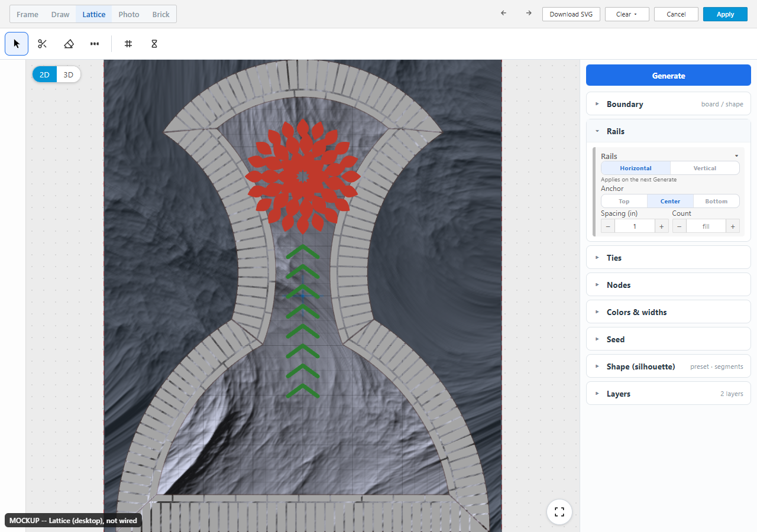Decrease Spacing with the minus button

coord(608,226)
